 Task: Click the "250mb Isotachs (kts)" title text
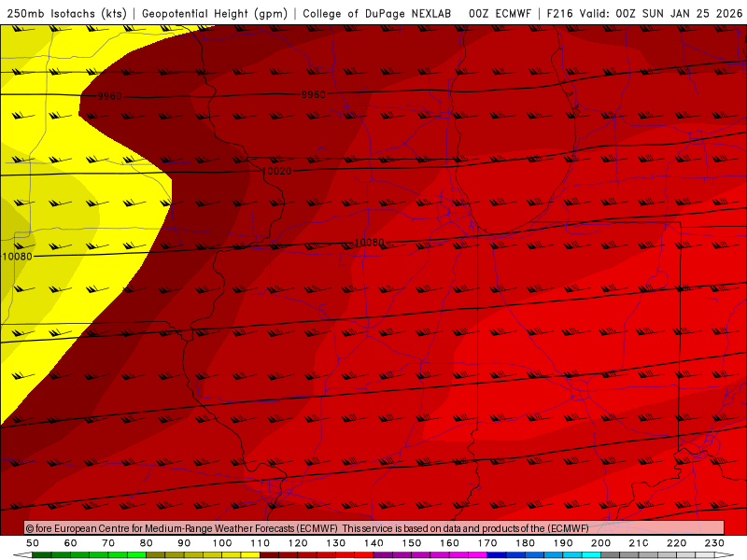click(66, 13)
